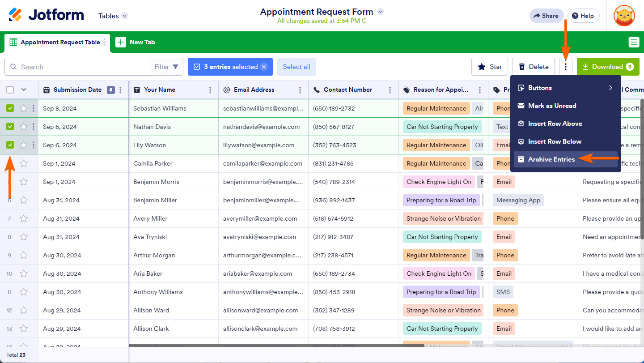The height and width of the screenshot is (363, 644).
Task: Open the Appointment Request Form title dropdown
Action: tap(380, 12)
